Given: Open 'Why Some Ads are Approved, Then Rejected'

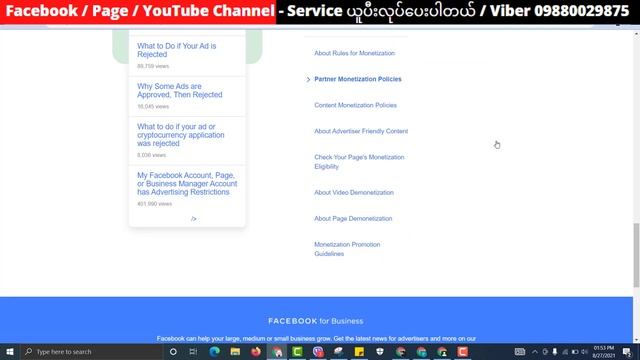Looking at the screenshot, I should coord(180,91).
